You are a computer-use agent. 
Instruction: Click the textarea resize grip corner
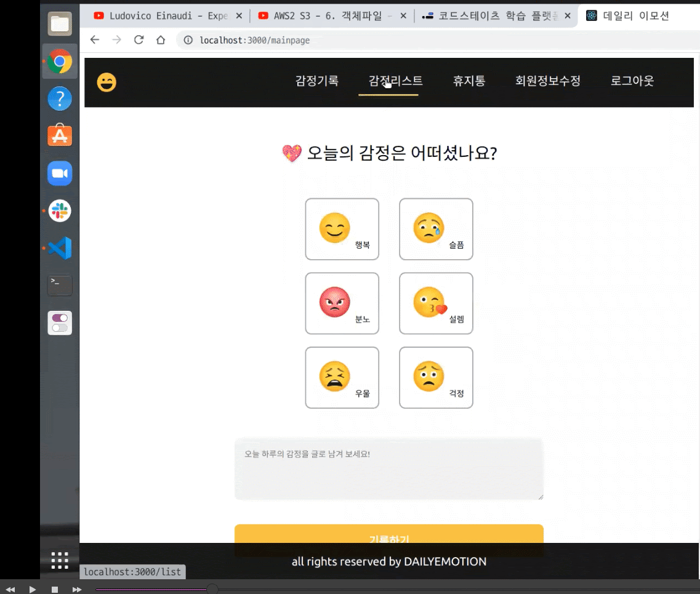pos(541,497)
